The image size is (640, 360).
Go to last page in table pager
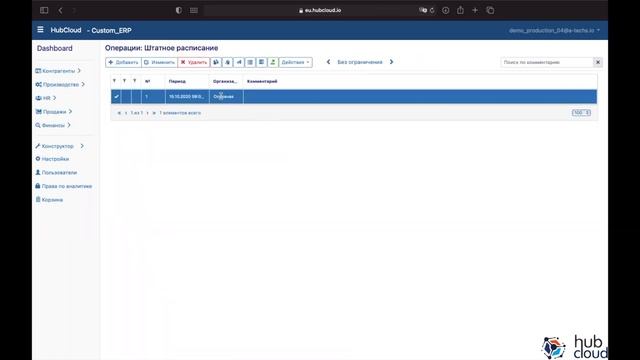[154, 113]
